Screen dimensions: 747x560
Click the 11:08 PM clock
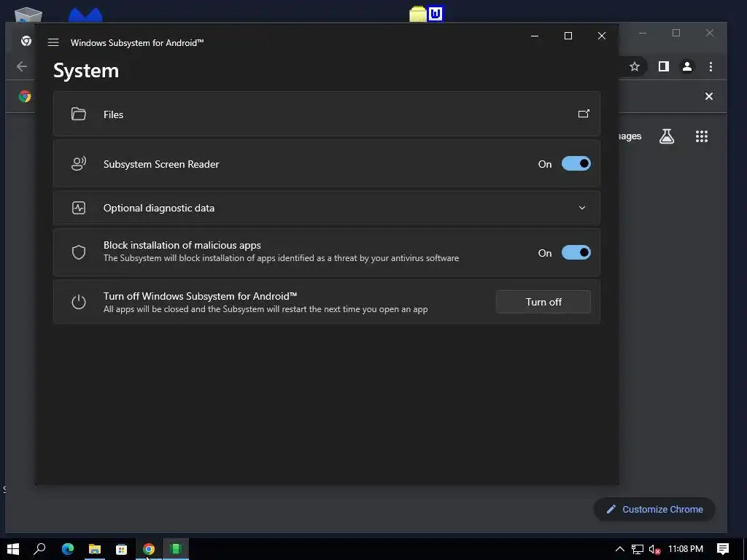coord(686,549)
